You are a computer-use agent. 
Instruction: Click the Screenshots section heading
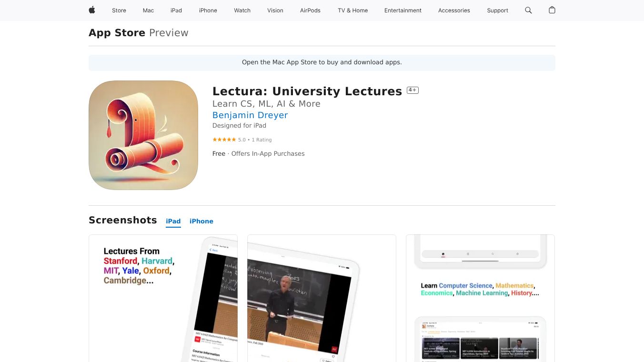(x=123, y=220)
